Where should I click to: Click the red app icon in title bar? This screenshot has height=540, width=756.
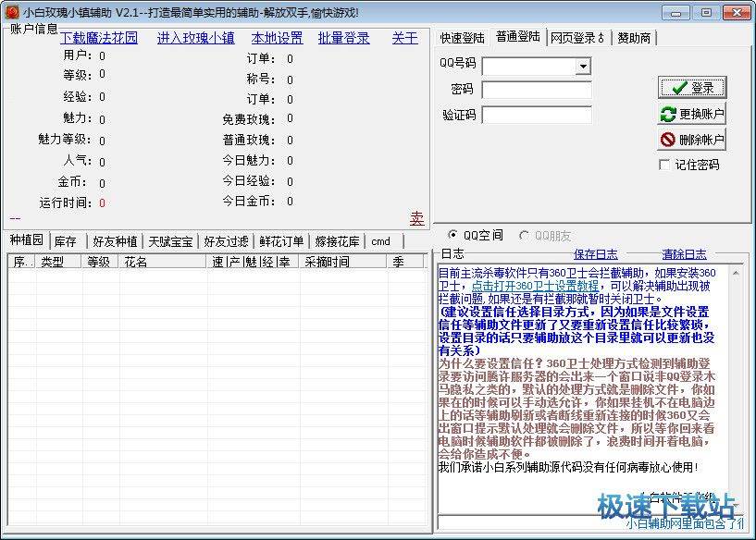[12, 12]
